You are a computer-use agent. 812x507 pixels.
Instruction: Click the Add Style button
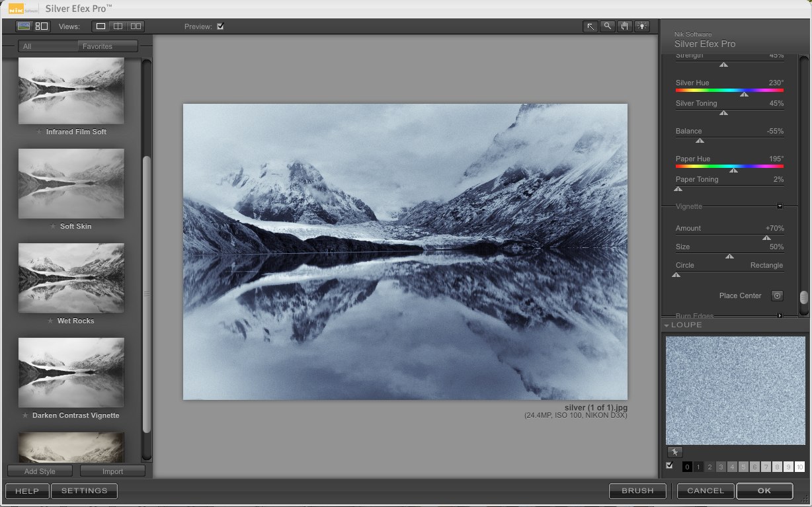tap(40, 471)
